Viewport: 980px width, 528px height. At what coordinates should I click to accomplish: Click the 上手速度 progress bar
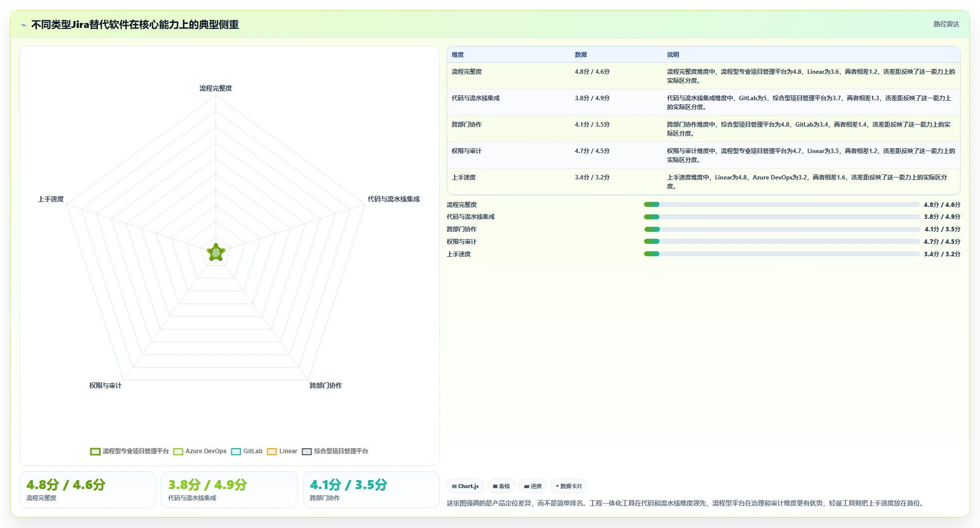[782, 254]
